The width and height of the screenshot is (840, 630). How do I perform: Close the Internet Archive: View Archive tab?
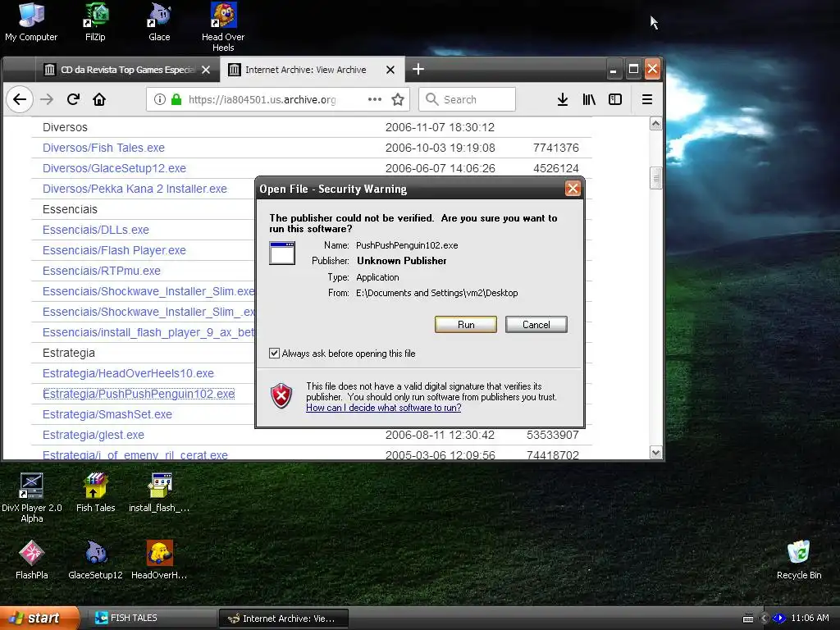tap(390, 70)
